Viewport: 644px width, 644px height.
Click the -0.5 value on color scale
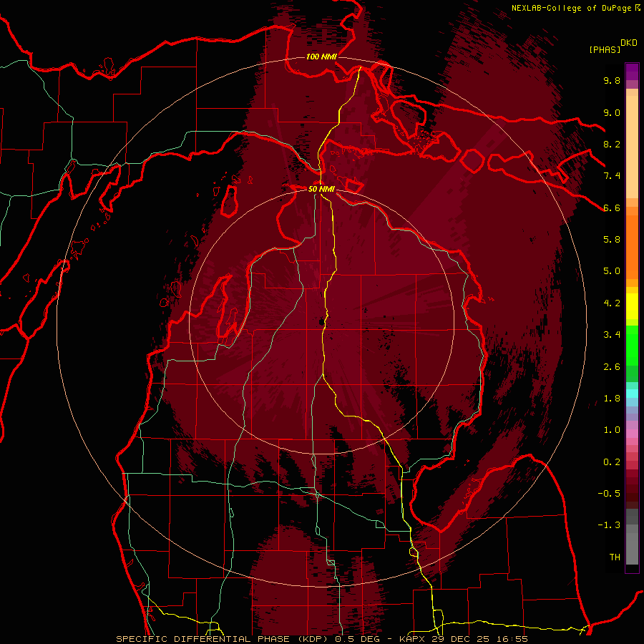click(x=609, y=494)
